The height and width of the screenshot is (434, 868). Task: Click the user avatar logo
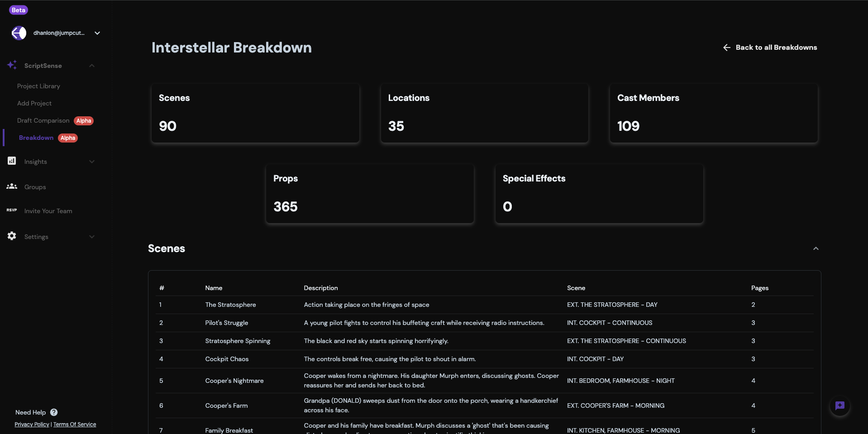tap(19, 33)
